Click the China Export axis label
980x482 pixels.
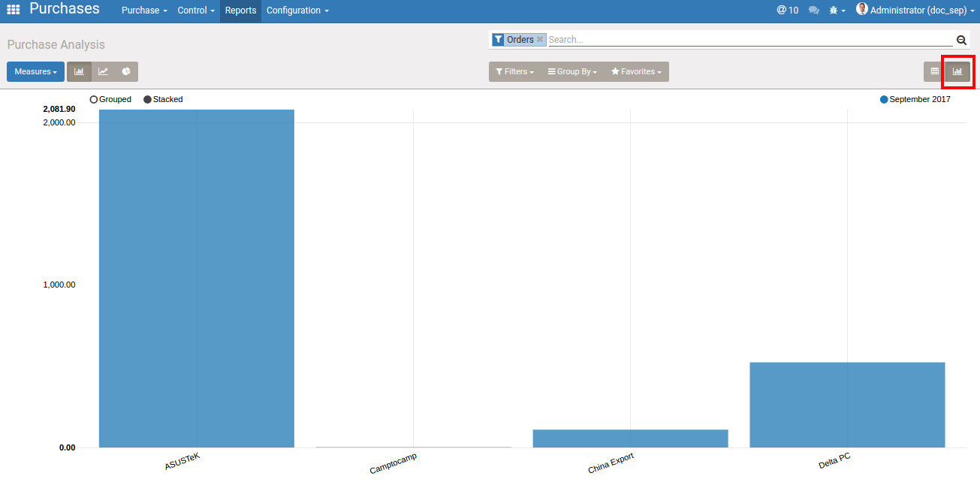point(611,463)
